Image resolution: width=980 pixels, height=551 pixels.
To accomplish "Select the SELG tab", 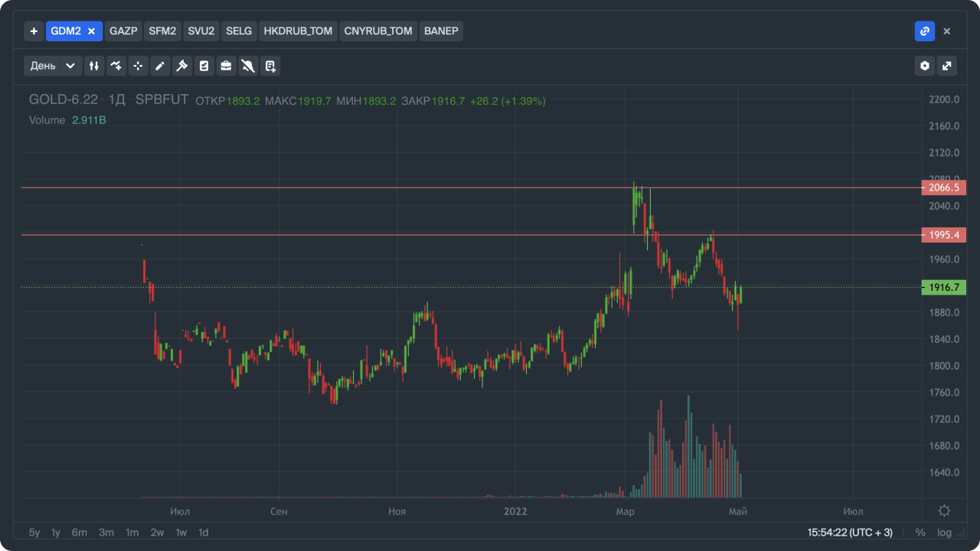I will [239, 31].
